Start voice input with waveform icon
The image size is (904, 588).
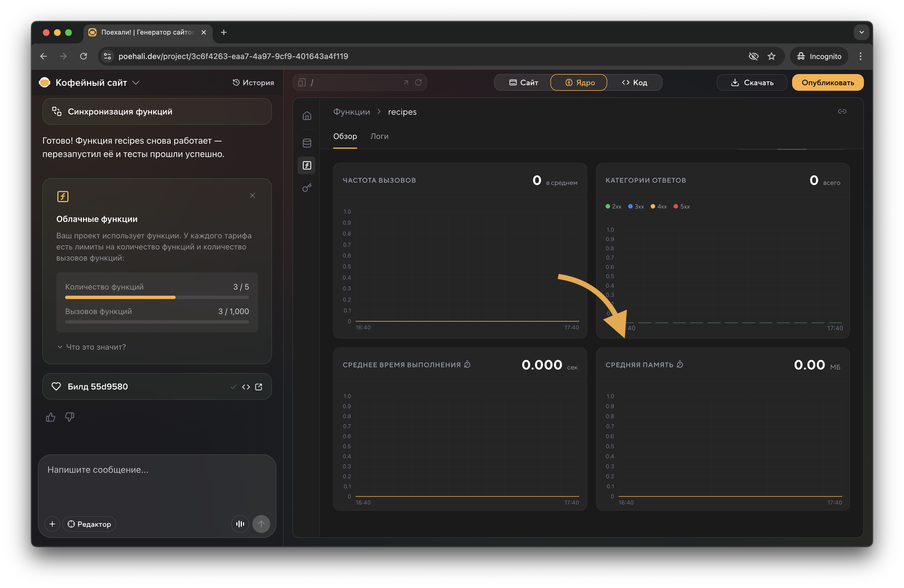coord(240,524)
